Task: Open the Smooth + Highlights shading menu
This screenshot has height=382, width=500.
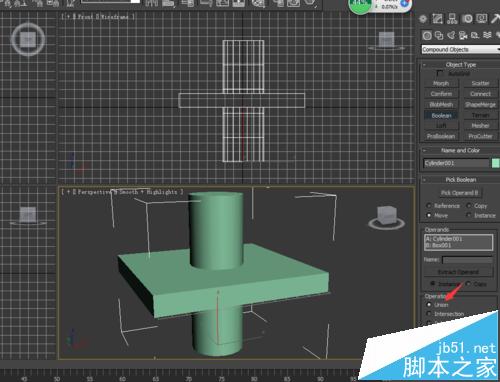Action: [x=148, y=192]
